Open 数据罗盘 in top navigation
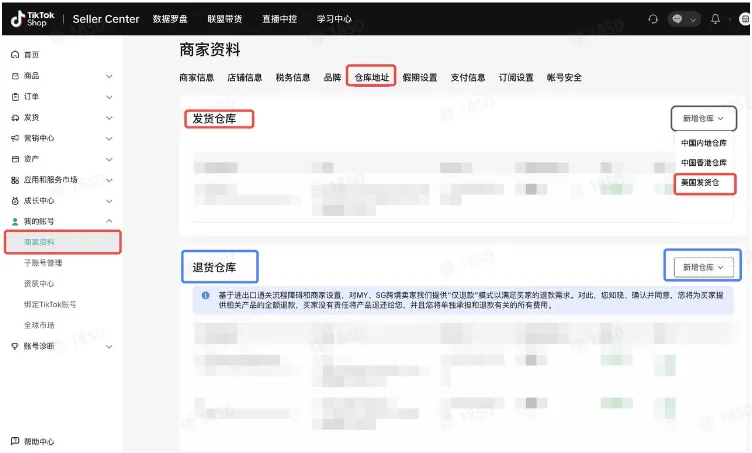 [170, 19]
